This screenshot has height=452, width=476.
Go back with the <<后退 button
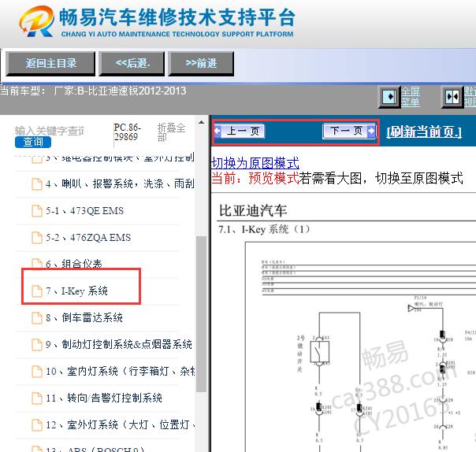(x=132, y=64)
